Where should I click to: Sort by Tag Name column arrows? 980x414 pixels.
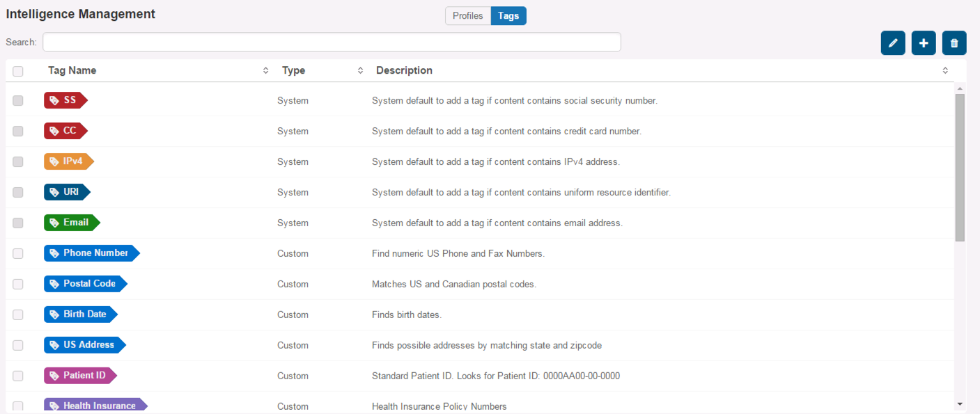[x=265, y=70]
